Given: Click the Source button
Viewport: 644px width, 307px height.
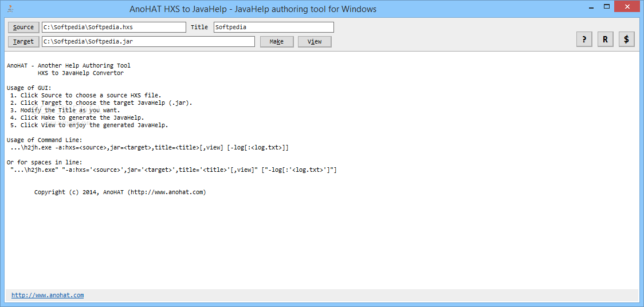Looking at the screenshot, I should tap(23, 27).
